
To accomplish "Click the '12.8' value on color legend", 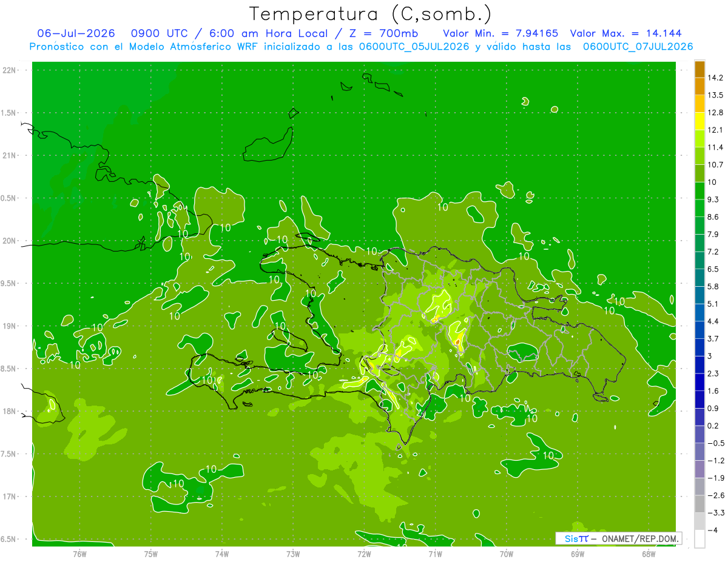I will click(x=715, y=113).
